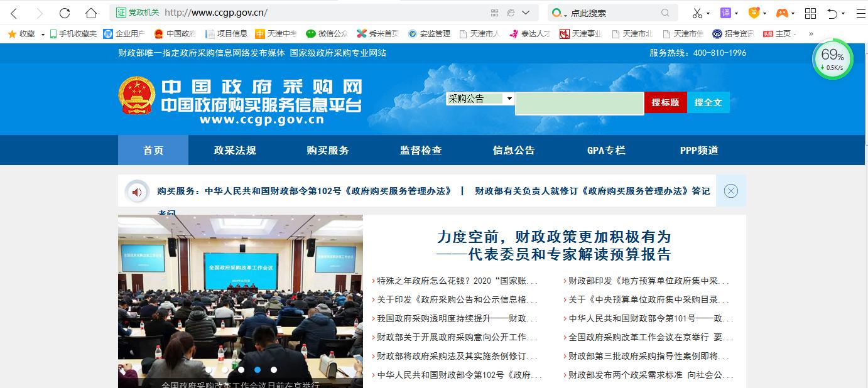The width and height of the screenshot is (868, 388).
Task: Dismiss the announcement bar with the X circle
Action: pos(730,191)
